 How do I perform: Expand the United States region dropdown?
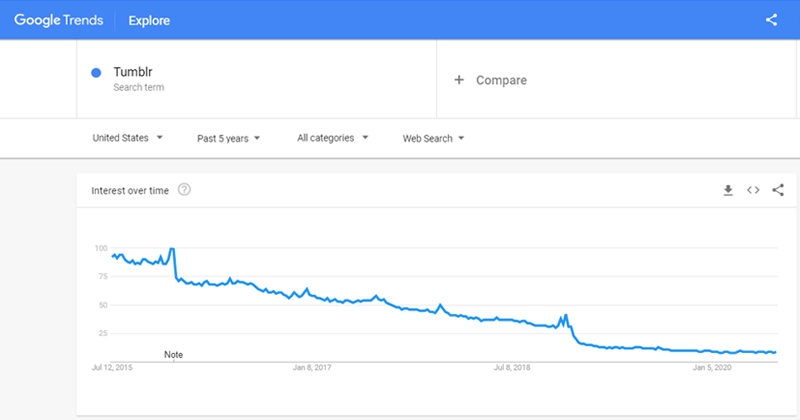click(x=128, y=138)
